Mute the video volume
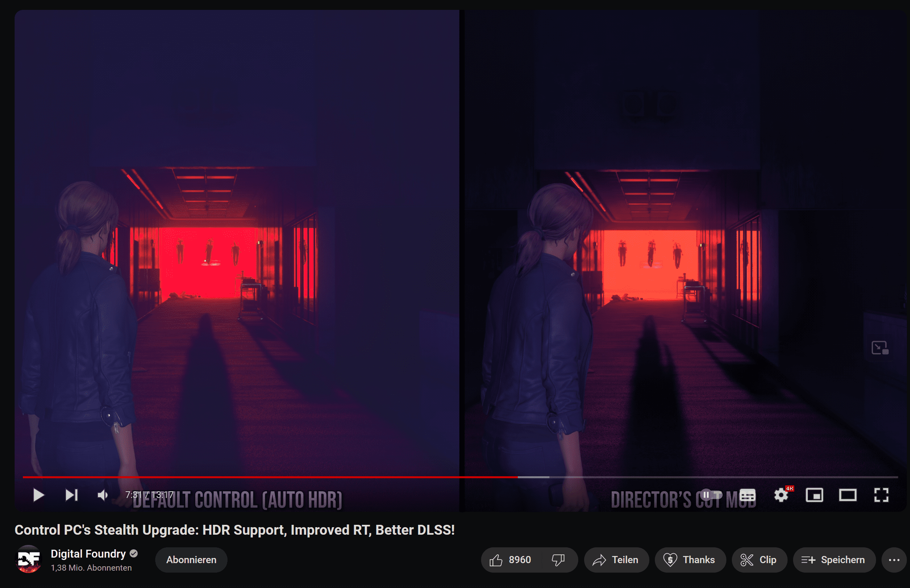This screenshot has height=588, width=910. coord(103,495)
